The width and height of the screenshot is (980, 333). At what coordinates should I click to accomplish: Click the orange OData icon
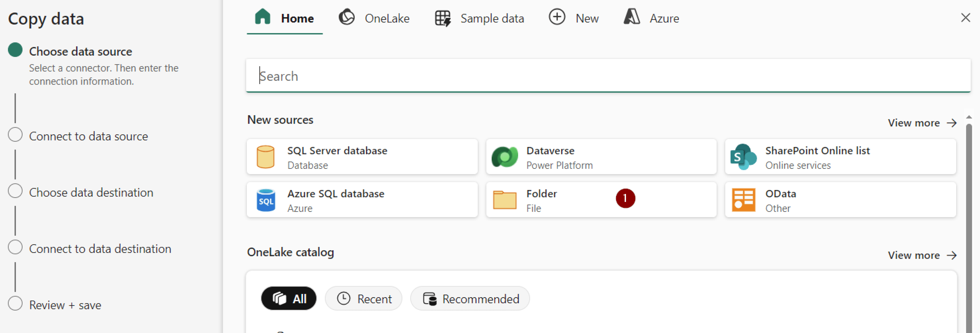(743, 200)
